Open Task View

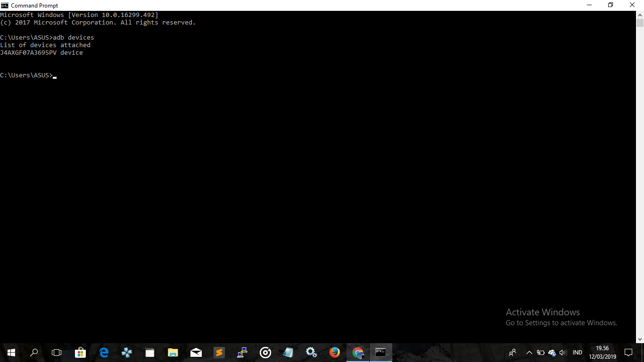point(56,352)
